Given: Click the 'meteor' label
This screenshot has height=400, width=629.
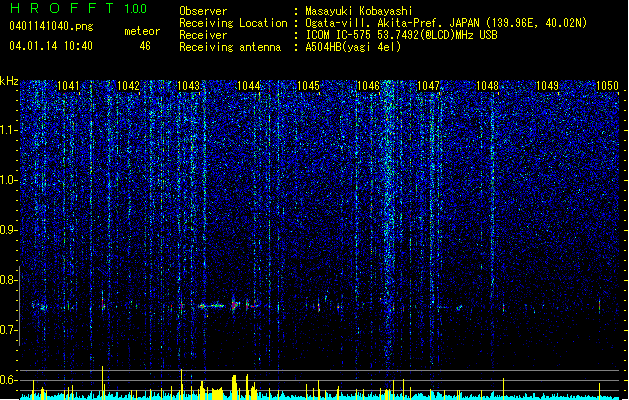Looking at the screenshot, I should (x=142, y=31).
